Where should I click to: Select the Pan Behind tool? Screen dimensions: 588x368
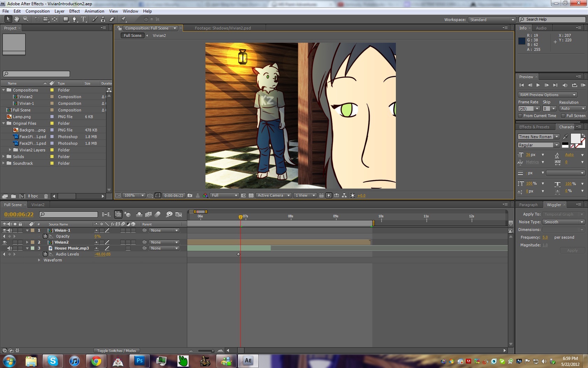pos(55,19)
